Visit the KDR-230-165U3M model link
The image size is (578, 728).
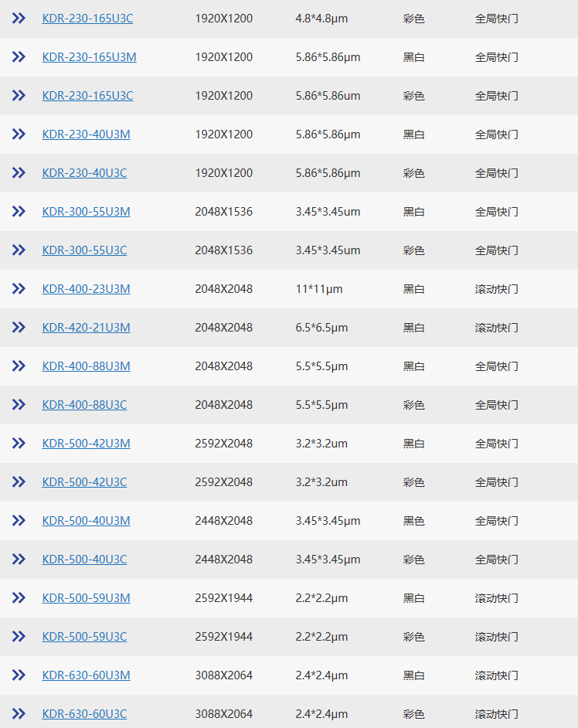point(89,57)
